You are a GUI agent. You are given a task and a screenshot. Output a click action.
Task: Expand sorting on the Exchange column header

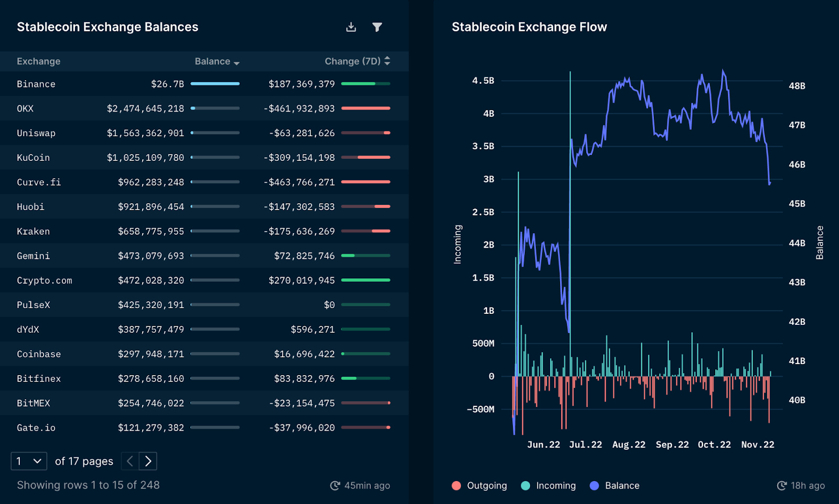click(x=38, y=61)
